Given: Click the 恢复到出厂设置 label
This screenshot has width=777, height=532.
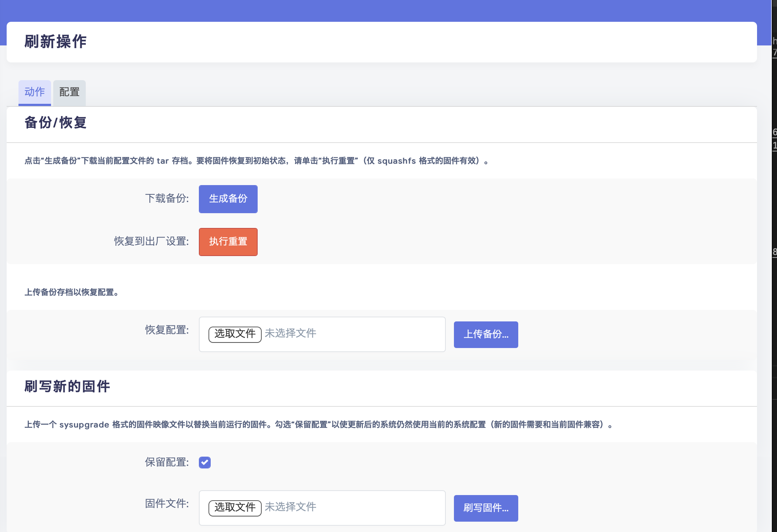Looking at the screenshot, I should click(x=151, y=242).
